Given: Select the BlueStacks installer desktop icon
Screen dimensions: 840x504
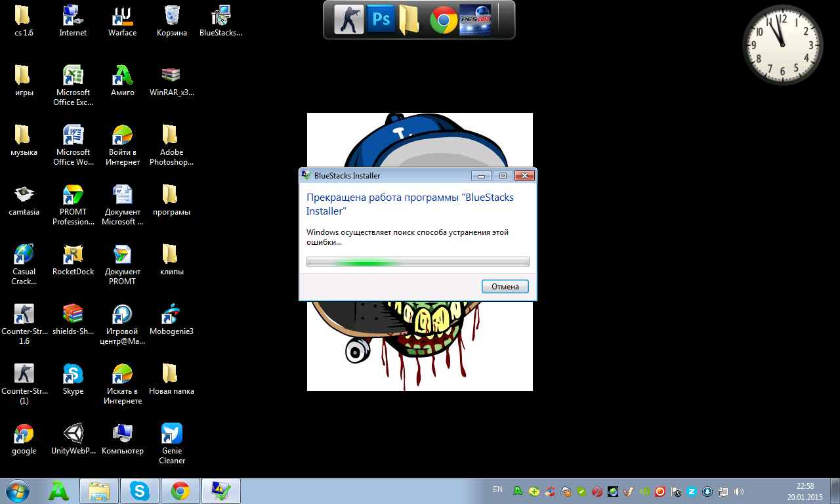Looking at the screenshot, I should pyautogui.click(x=221, y=21).
